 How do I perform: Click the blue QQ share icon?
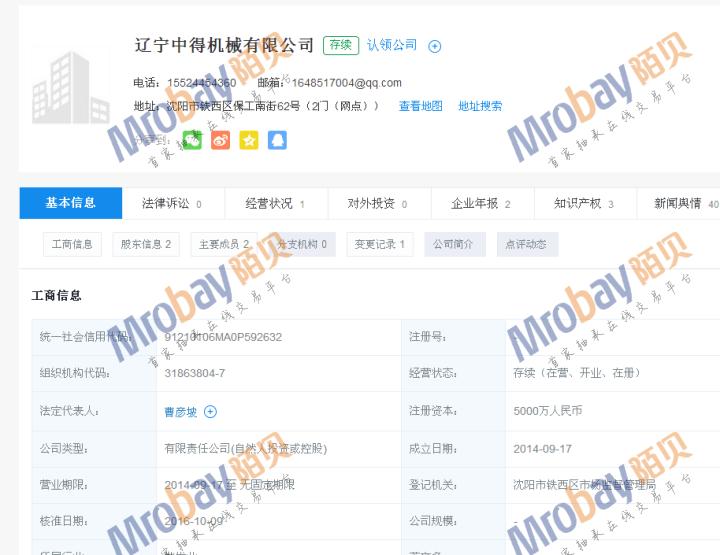[x=277, y=140]
